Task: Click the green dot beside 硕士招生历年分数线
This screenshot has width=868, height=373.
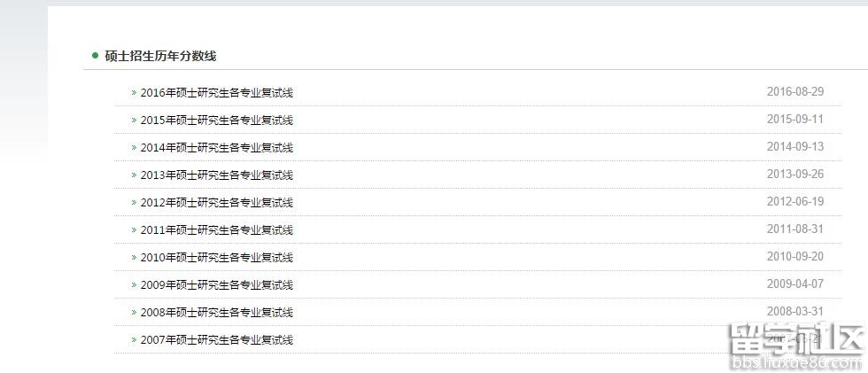Action: (95, 55)
